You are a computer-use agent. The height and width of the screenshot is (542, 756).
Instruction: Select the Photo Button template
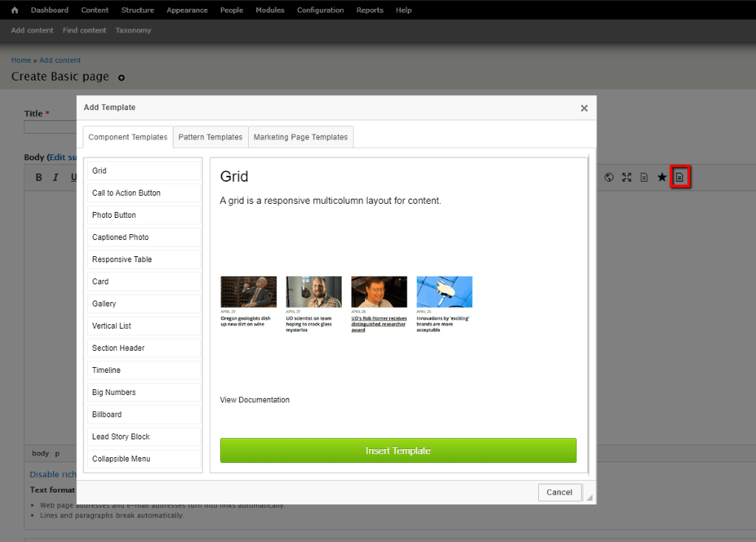[144, 215]
